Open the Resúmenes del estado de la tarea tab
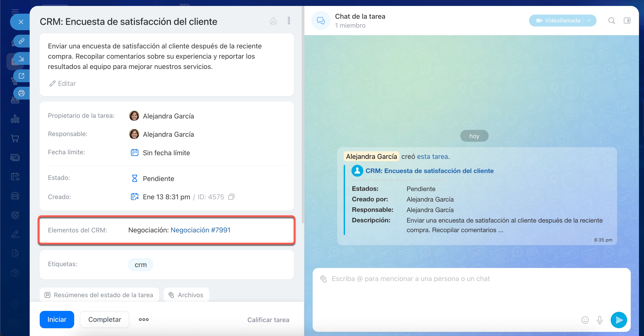The height and width of the screenshot is (336, 644). pos(99,295)
